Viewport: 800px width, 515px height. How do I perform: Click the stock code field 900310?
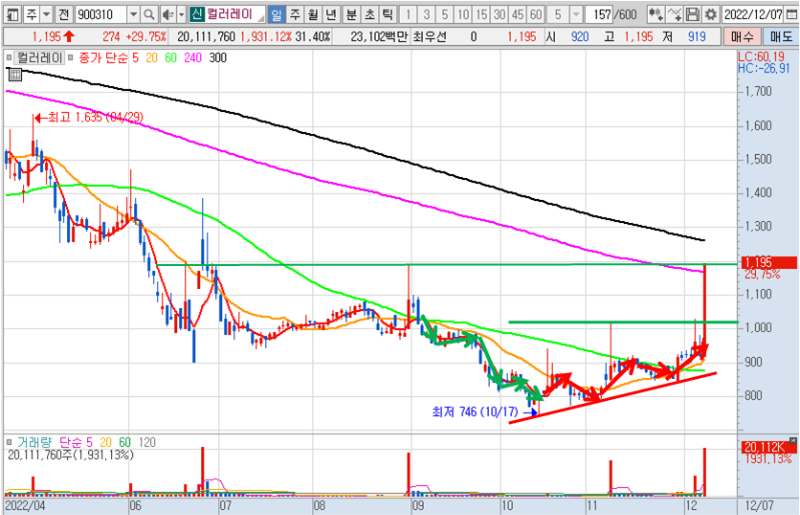[x=101, y=15]
